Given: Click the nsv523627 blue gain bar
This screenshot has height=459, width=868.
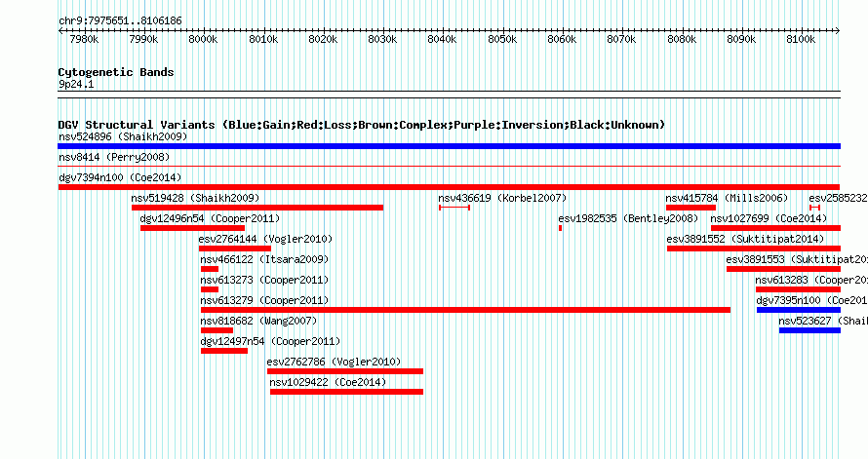Looking at the screenshot, I should point(809,330).
